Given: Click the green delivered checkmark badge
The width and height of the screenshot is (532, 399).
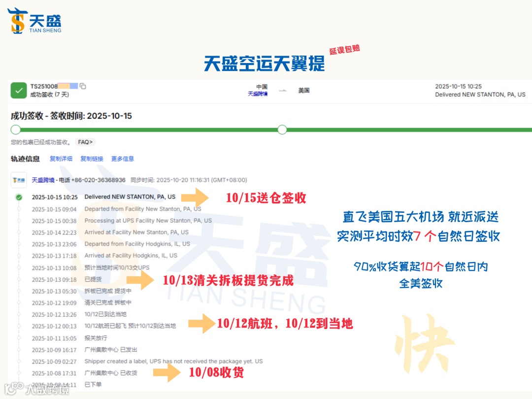Looking at the screenshot, I should (x=19, y=90).
